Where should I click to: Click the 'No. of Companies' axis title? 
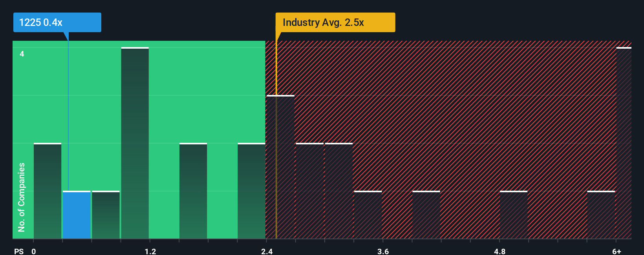click(x=22, y=197)
